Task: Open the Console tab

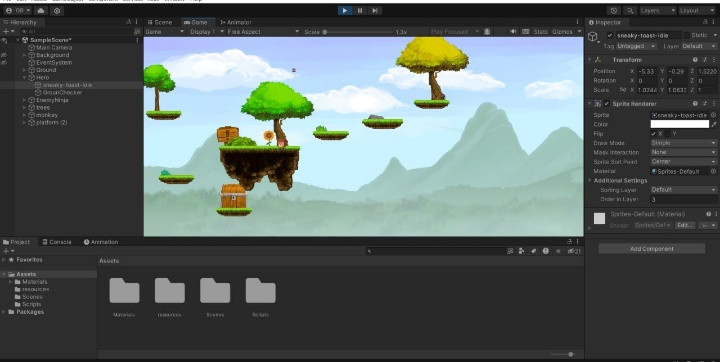Action: (x=57, y=242)
